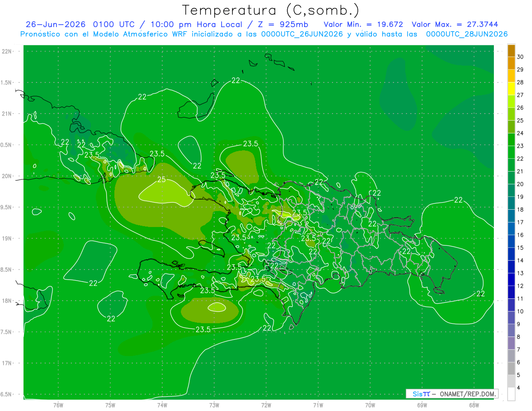The image size is (532, 411).
Task: Click the valid-until time "0000UTC_28JUN2026"
Action: [467, 34]
